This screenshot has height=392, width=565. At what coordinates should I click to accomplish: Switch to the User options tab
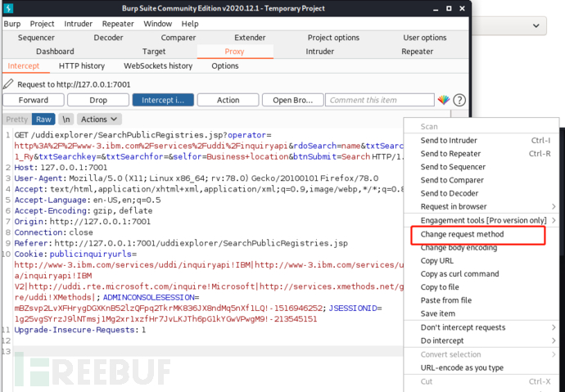coord(424,38)
